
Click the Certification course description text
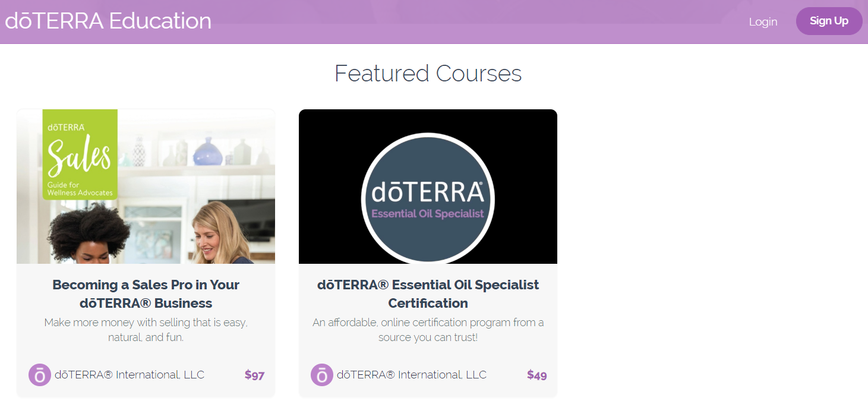(428, 330)
